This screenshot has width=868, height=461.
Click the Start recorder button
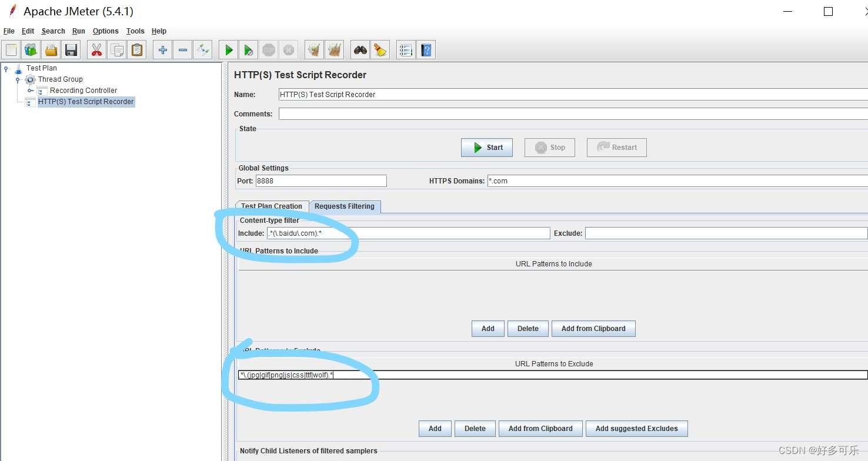[487, 148]
